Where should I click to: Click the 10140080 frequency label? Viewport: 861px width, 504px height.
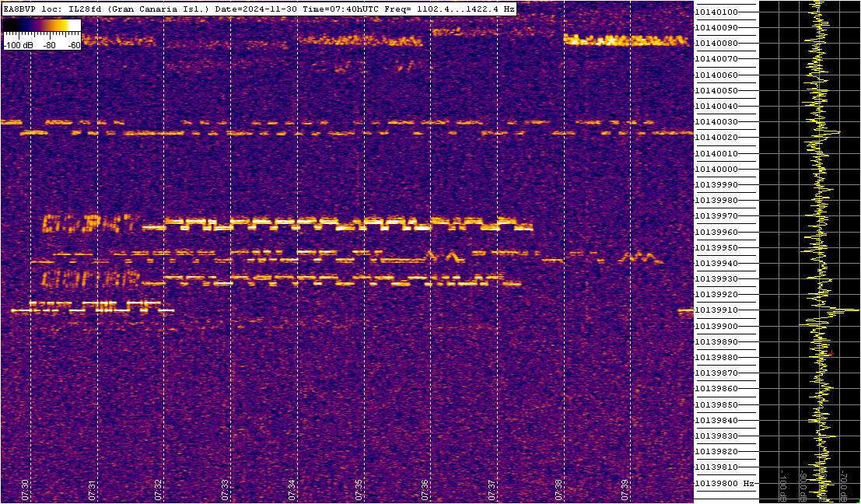[716, 44]
